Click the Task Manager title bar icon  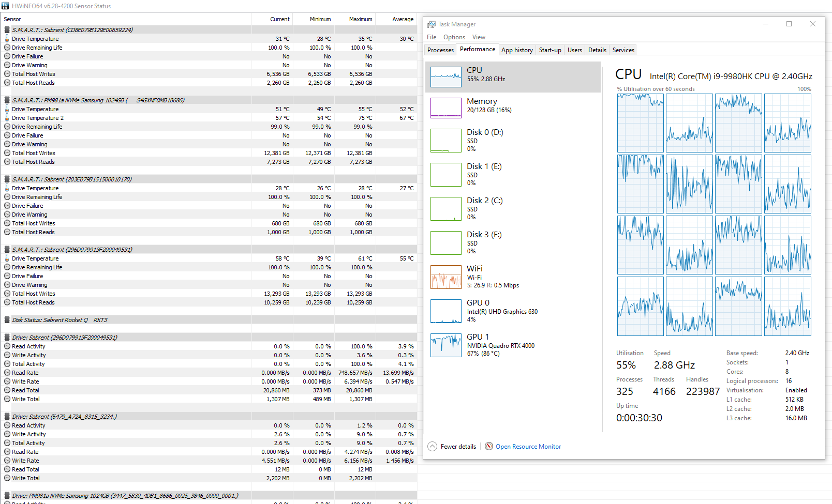click(x=432, y=24)
